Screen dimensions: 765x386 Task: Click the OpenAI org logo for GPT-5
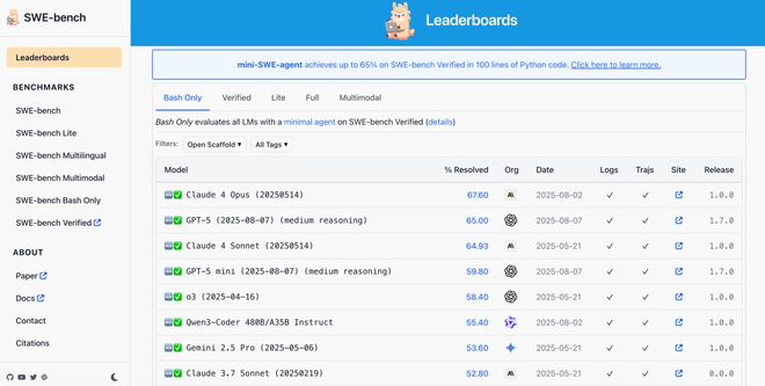pyautogui.click(x=510, y=221)
